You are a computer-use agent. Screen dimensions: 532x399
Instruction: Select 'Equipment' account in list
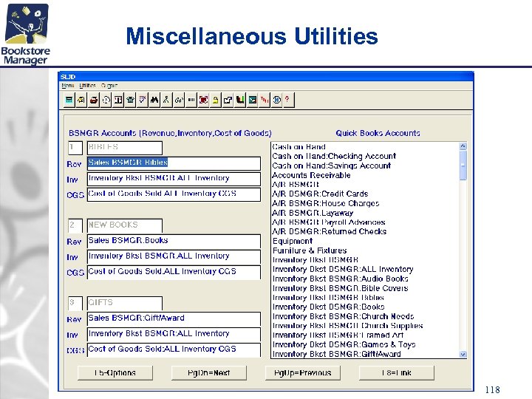pos(293,241)
